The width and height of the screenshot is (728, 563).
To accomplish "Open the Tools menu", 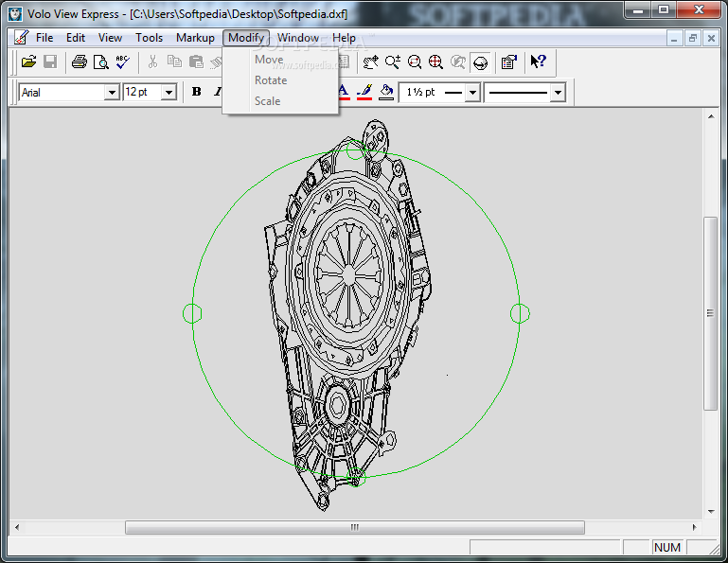I will tap(149, 38).
